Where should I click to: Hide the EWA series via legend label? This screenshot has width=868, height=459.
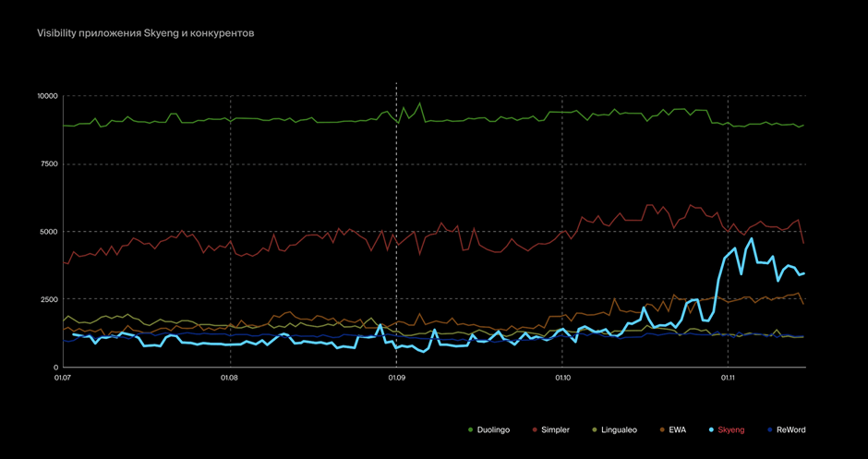coord(677,429)
